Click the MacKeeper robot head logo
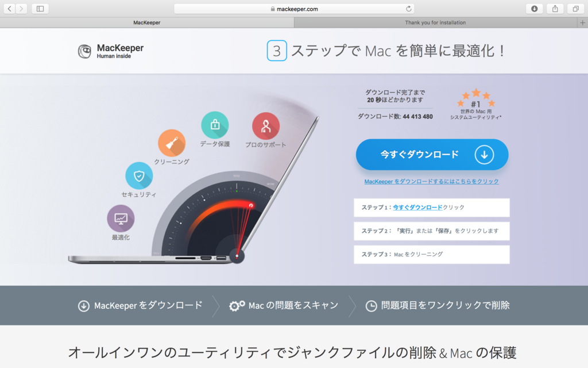Image resolution: width=588 pixels, height=368 pixels. click(84, 51)
